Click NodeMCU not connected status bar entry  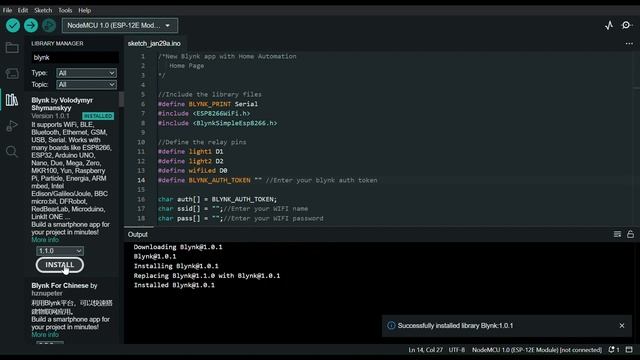[x=537, y=350]
